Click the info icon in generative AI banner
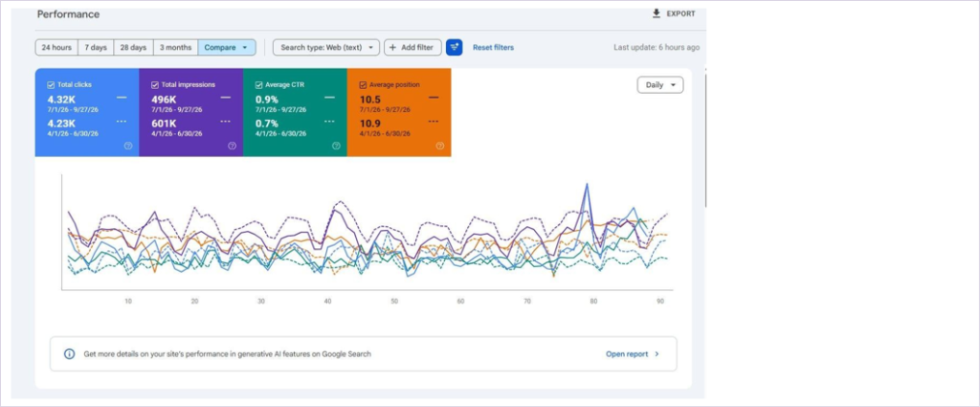This screenshot has height=407, width=980. tap(69, 354)
